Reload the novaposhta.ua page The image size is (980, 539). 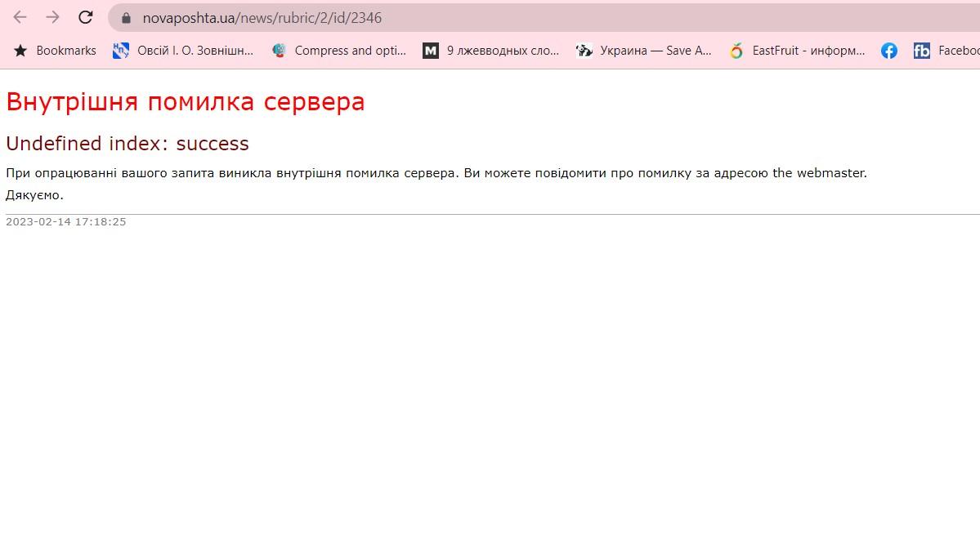point(86,17)
